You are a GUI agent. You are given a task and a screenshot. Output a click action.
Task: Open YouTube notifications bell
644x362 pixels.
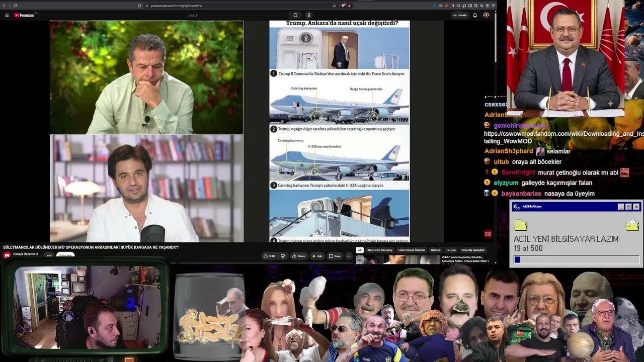[475, 15]
